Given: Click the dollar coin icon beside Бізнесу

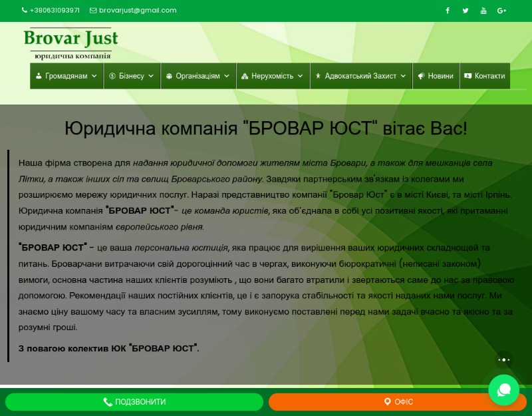Looking at the screenshot, I should 112,76.
